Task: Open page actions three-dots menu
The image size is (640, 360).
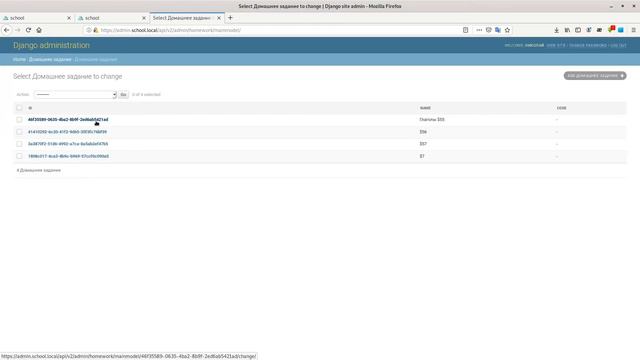Action: 479,30
